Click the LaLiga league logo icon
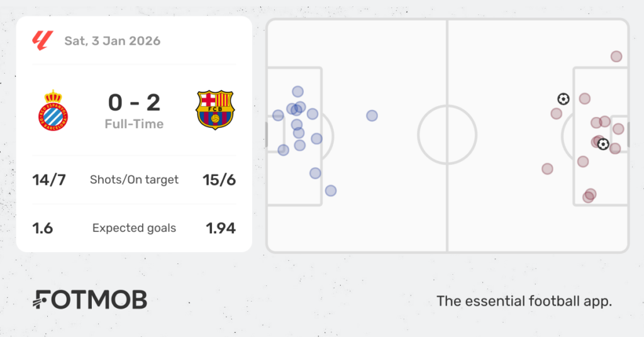The width and height of the screenshot is (644, 337). click(x=43, y=41)
